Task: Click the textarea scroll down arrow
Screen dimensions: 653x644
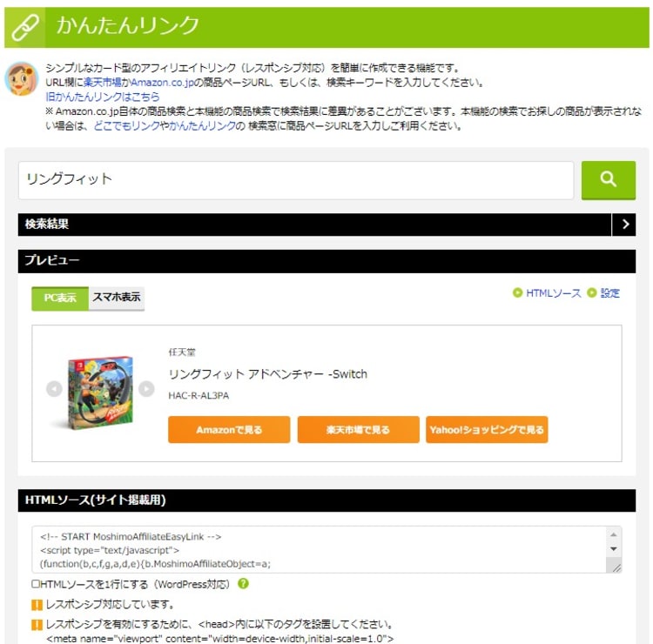Action: coord(614,549)
